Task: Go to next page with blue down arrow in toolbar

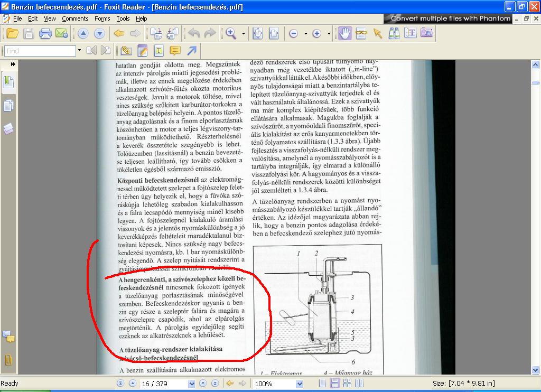Action: coord(99,33)
